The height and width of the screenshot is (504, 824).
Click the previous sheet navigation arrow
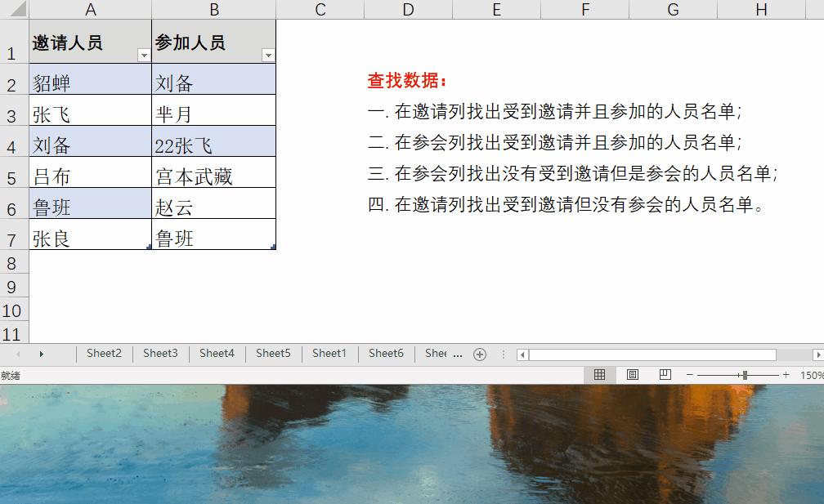point(16,354)
